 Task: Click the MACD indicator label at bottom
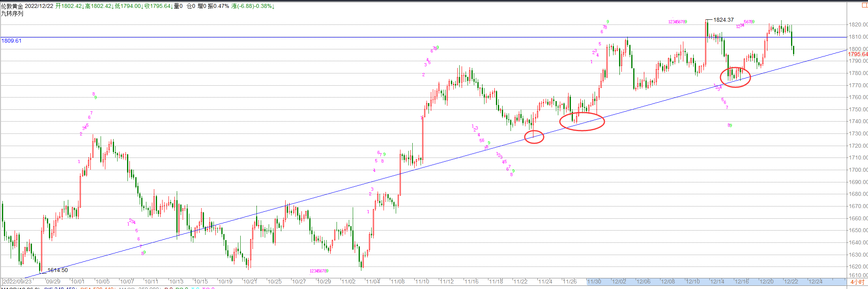(x=20, y=288)
